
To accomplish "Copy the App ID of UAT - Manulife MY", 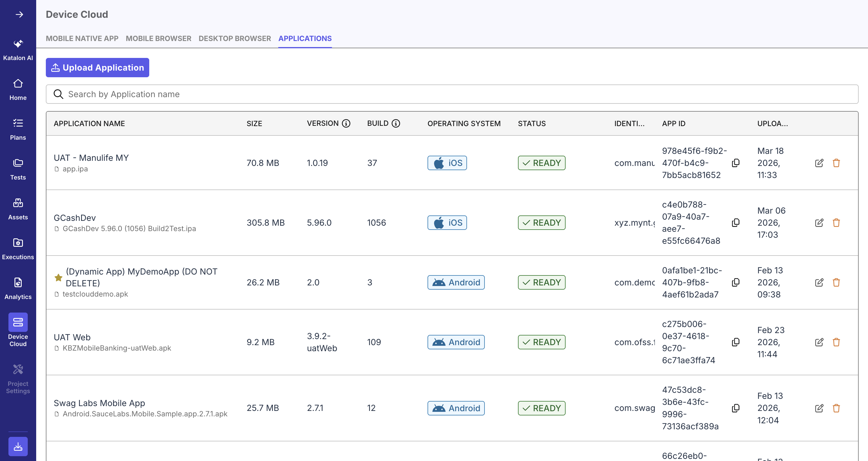I will point(736,163).
